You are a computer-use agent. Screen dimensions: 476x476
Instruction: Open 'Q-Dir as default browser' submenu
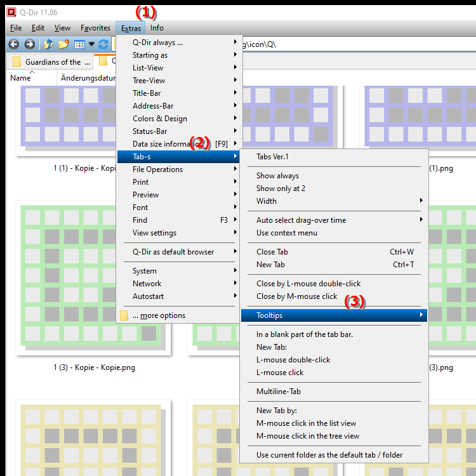(x=180, y=252)
